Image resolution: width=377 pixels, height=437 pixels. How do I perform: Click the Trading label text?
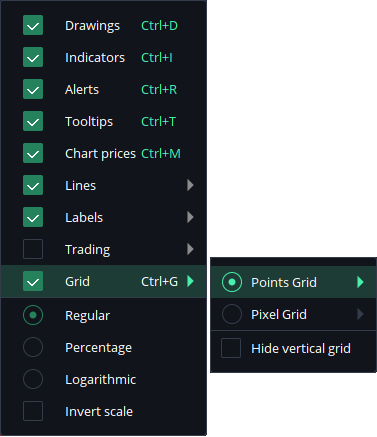88,250
